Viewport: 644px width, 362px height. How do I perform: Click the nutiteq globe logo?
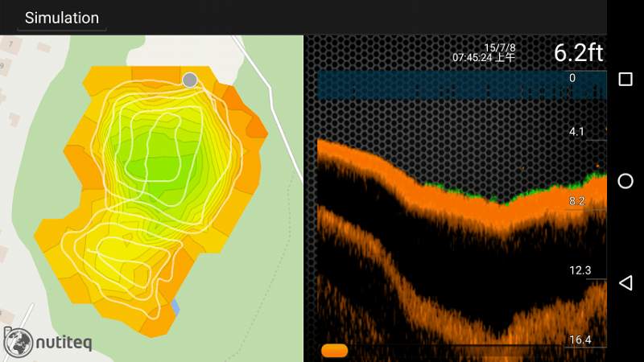coord(18,342)
